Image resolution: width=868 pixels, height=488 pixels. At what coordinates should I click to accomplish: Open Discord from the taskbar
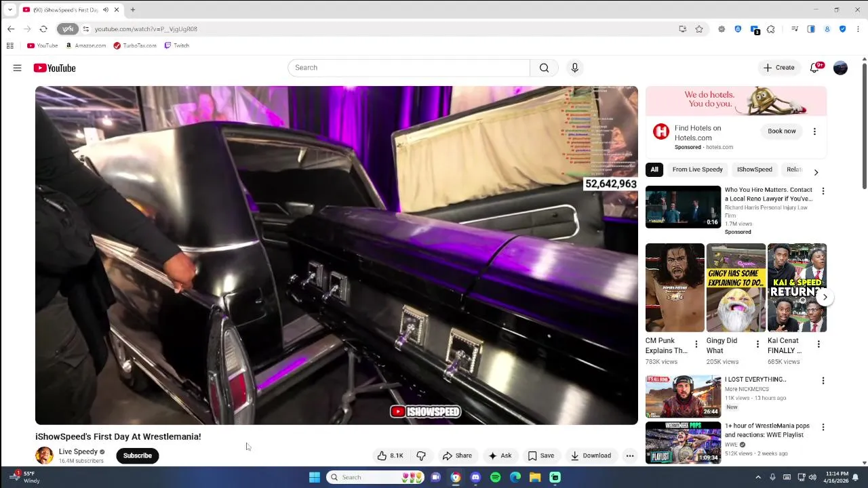click(475, 477)
